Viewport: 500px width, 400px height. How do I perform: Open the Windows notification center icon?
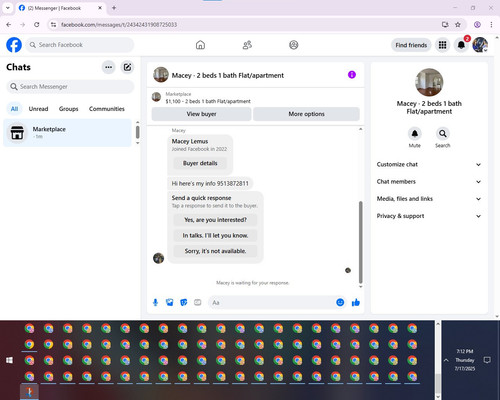click(x=487, y=360)
